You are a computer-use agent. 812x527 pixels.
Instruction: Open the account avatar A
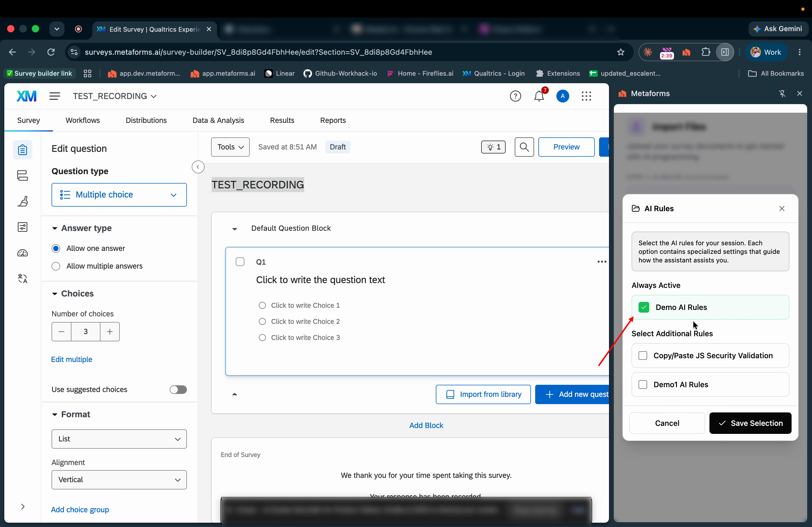pos(563,96)
